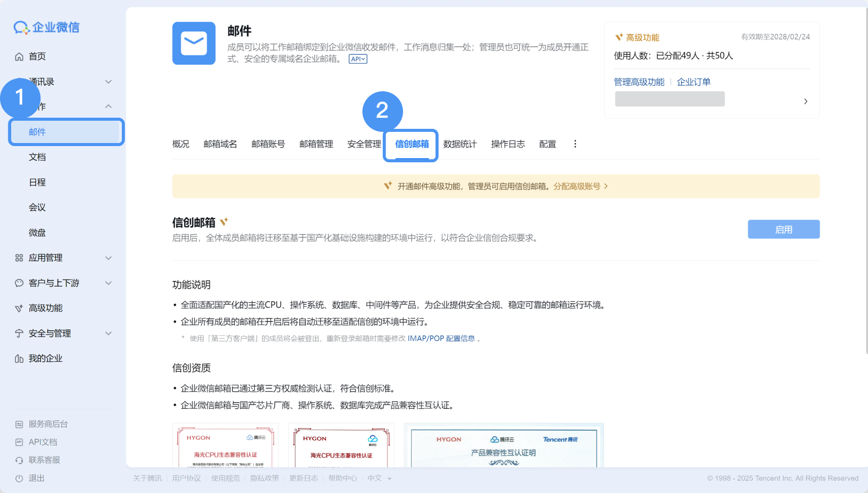Open the 首页 home icon

click(19, 56)
